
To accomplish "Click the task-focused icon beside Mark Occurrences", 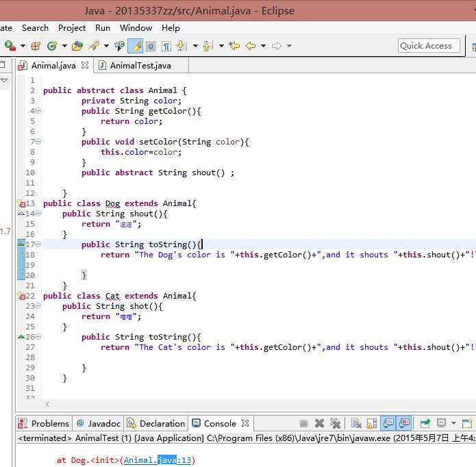I will 119,46.
